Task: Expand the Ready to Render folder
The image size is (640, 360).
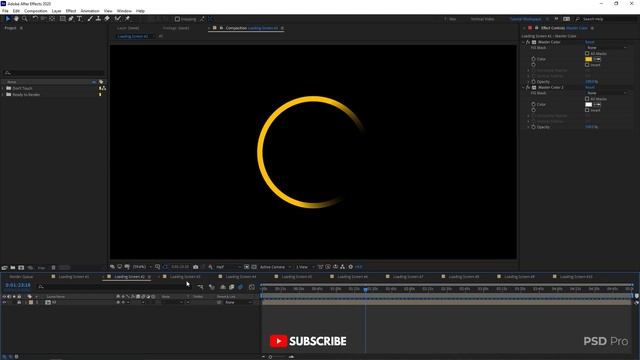Action: coord(3,95)
